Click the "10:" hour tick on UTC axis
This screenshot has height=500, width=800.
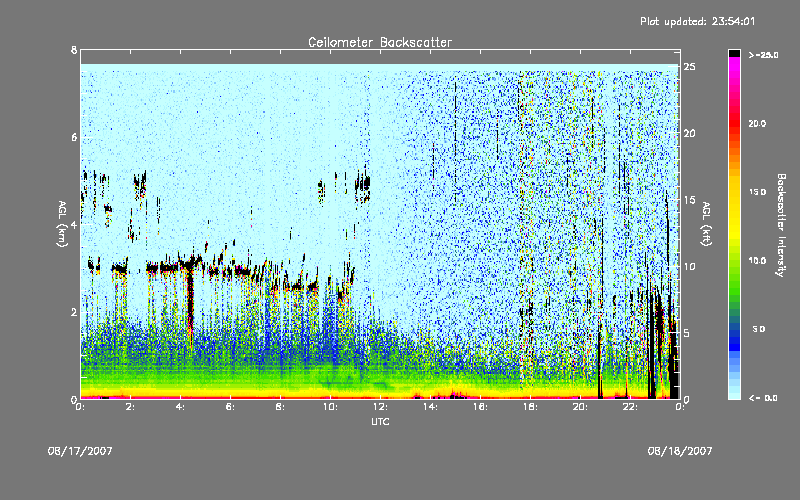pyautogui.click(x=331, y=407)
